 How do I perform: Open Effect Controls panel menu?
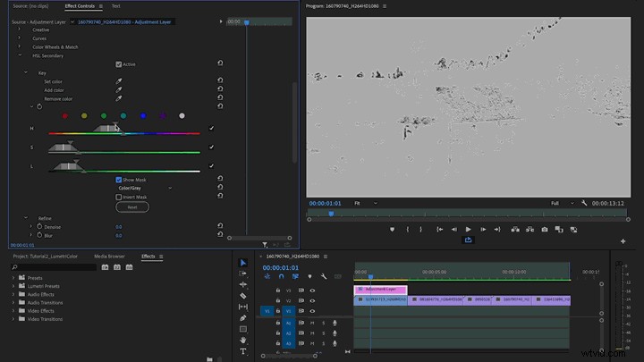(x=100, y=6)
